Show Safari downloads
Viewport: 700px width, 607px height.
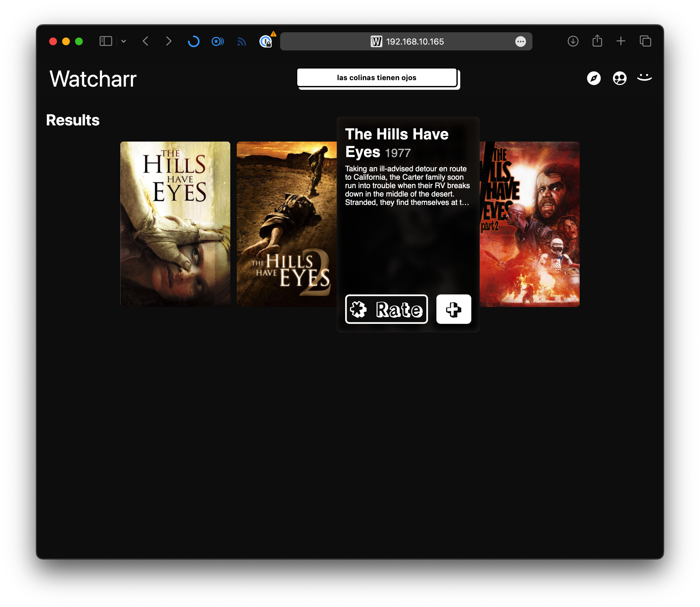pyautogui.click(x=573, y=41)
